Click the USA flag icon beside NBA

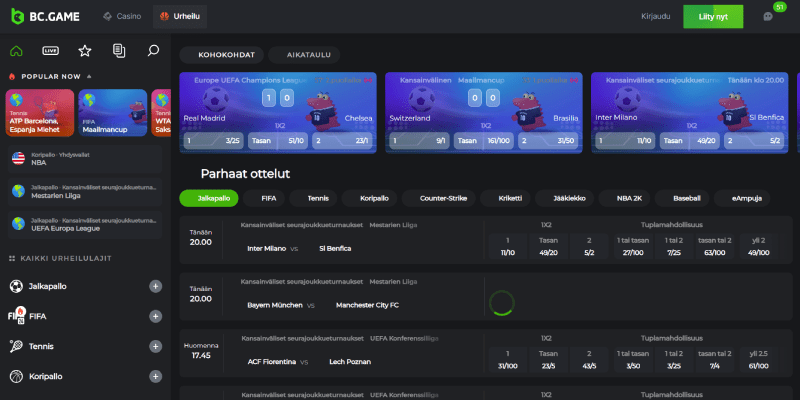click(x=18, y=159)
